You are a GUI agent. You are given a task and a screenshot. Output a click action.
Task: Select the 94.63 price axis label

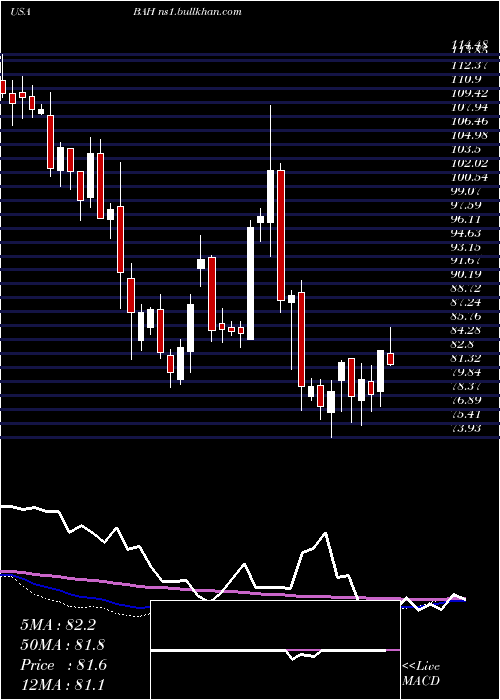pyautogui.click(x=468, y=233)
